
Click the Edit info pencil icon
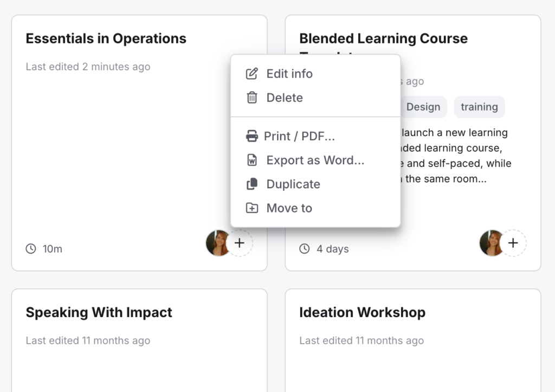[251, 74]
